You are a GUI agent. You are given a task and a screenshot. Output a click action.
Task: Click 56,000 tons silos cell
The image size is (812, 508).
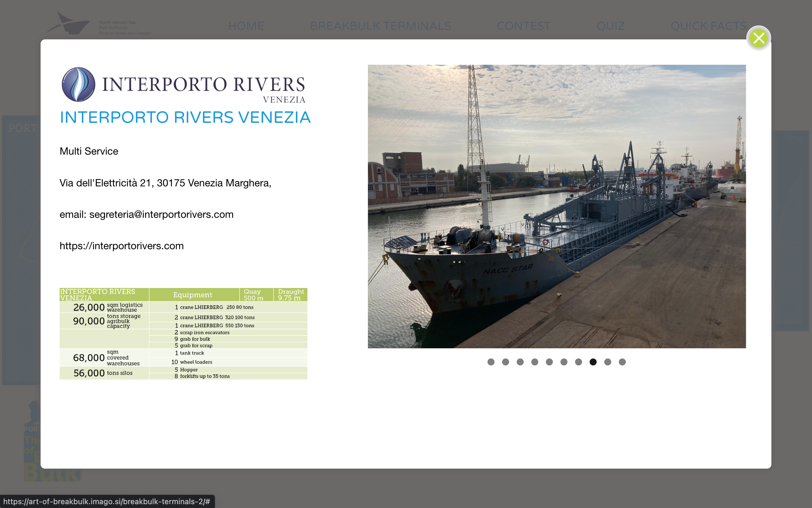pos(104,373)
